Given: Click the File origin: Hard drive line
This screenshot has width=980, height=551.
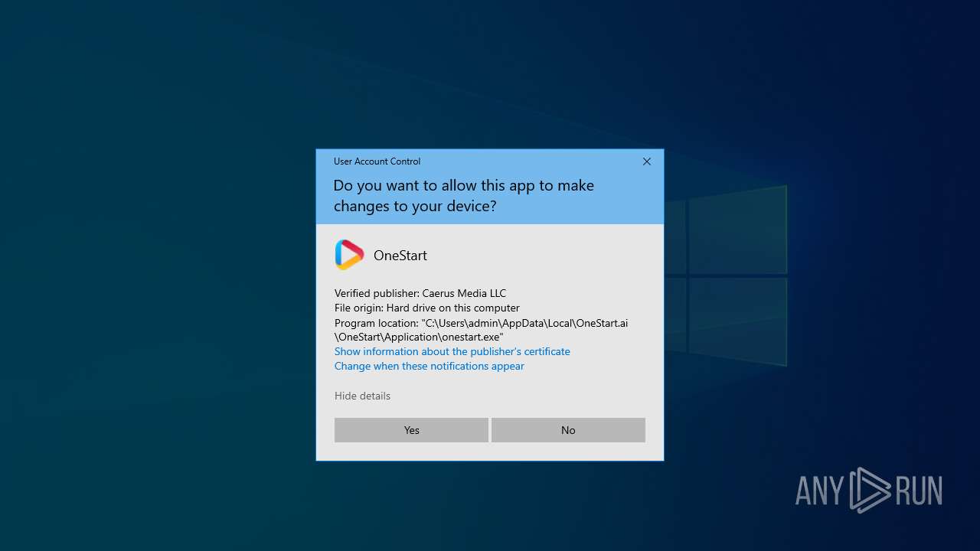Looking at the screenshot, I should tap(427, 308).
